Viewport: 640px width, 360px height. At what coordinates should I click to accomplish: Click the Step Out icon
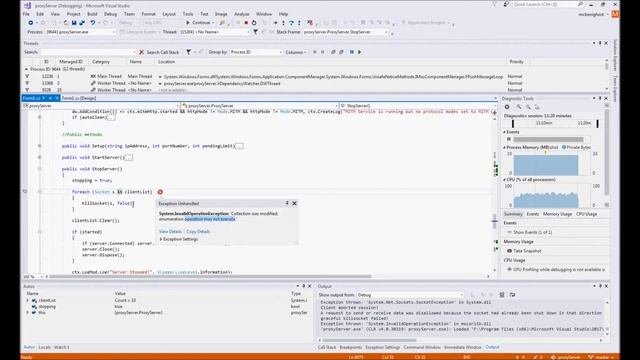tap(299, 23)
